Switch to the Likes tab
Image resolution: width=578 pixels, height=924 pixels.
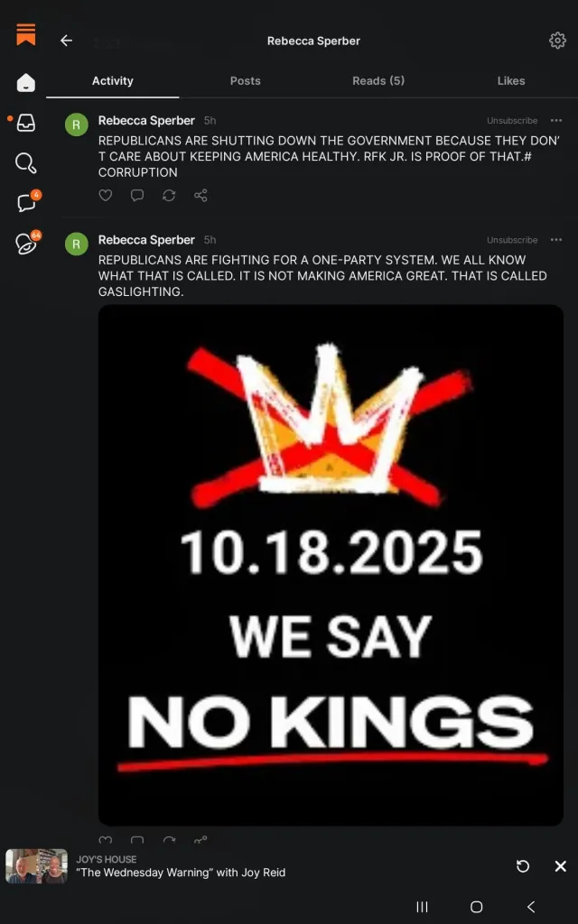(510, 81)
